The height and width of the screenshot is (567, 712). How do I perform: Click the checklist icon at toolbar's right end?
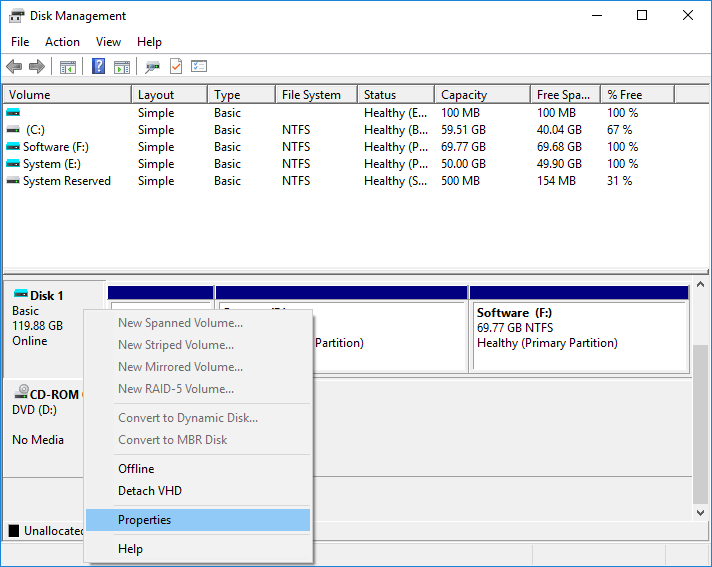click(199, 67)
